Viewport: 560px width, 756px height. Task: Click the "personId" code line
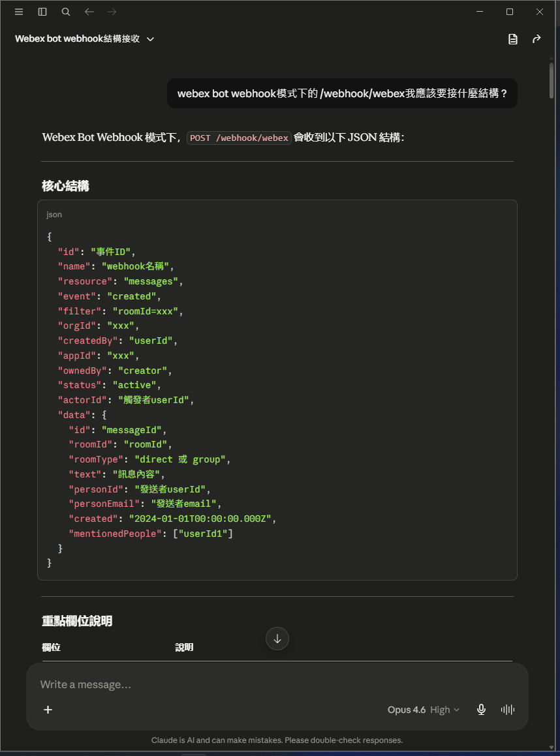point(140,489)
